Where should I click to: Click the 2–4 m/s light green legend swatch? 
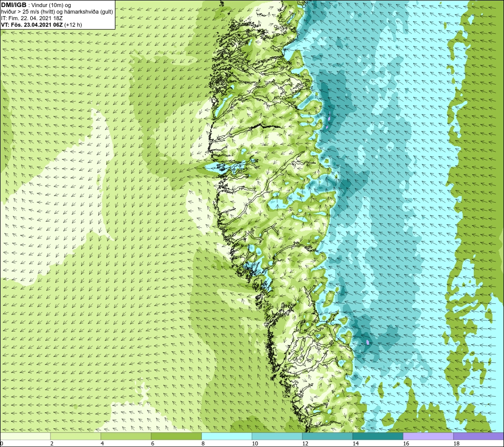coord(76,436)
